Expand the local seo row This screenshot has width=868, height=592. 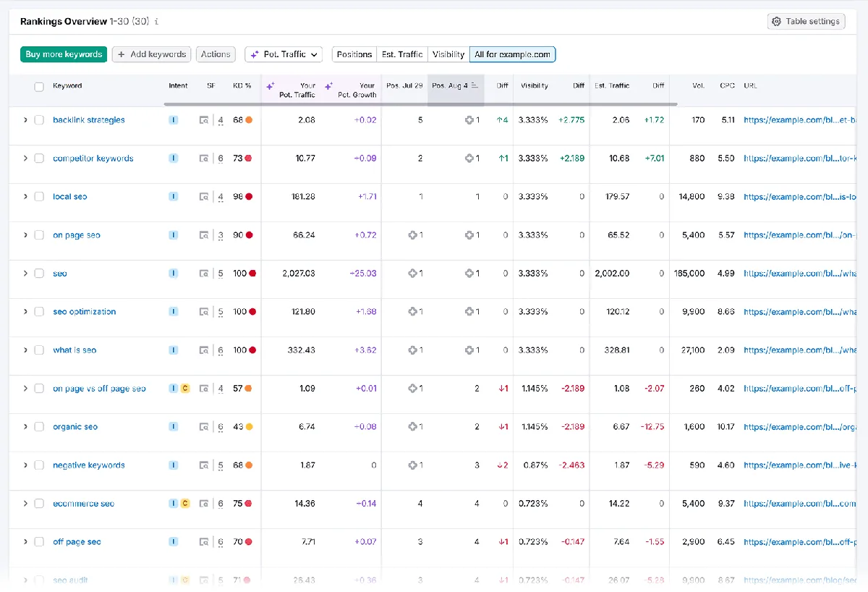[25, 197]
